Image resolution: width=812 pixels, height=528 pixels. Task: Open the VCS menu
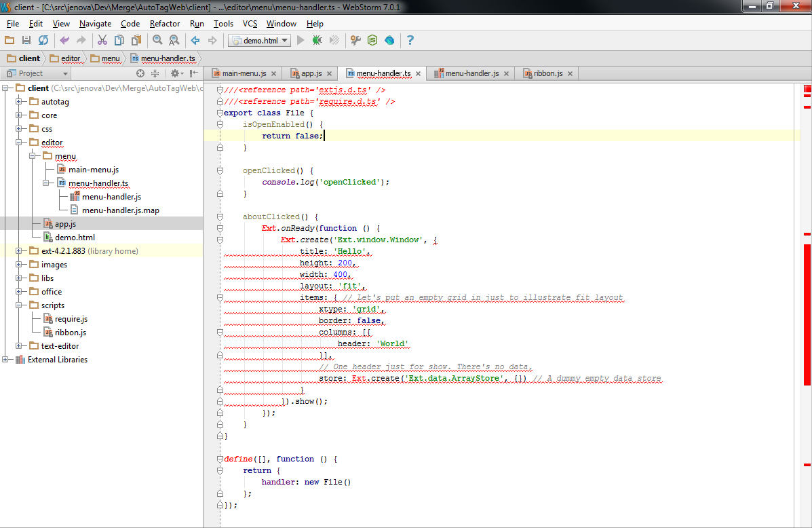pos(250,24)
